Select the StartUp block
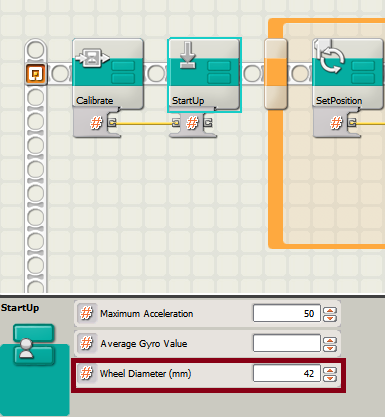 (x=204, y=74)
